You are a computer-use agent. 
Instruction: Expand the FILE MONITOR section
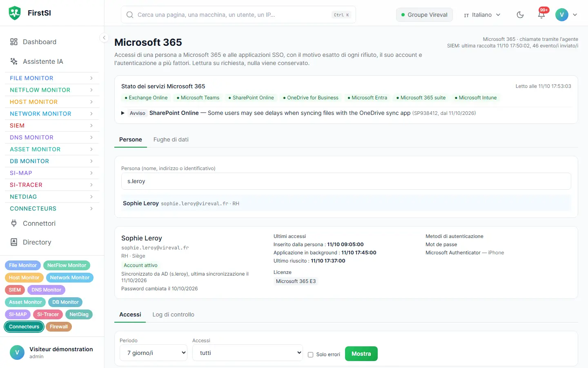click(52, 78)
